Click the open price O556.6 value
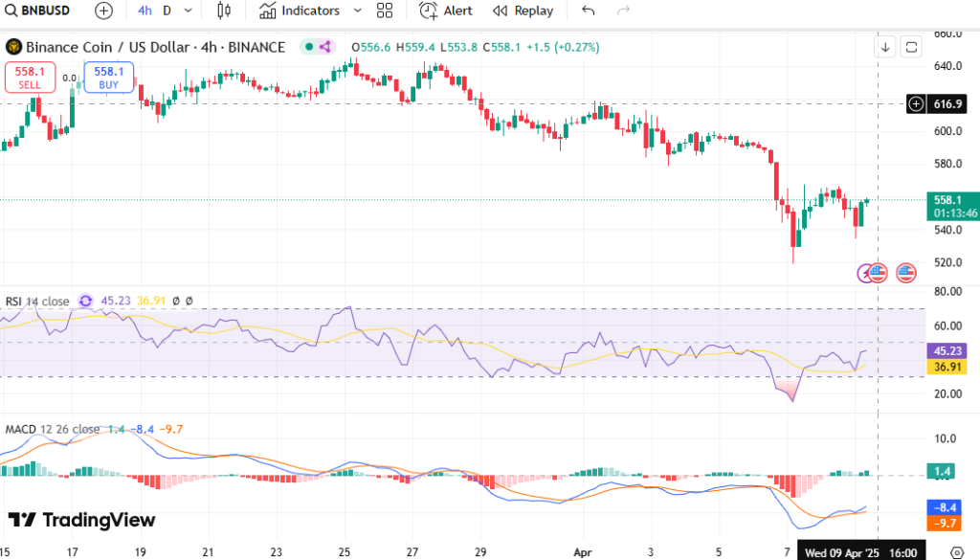This screenshot has width=980, height=560. (370, 48)
